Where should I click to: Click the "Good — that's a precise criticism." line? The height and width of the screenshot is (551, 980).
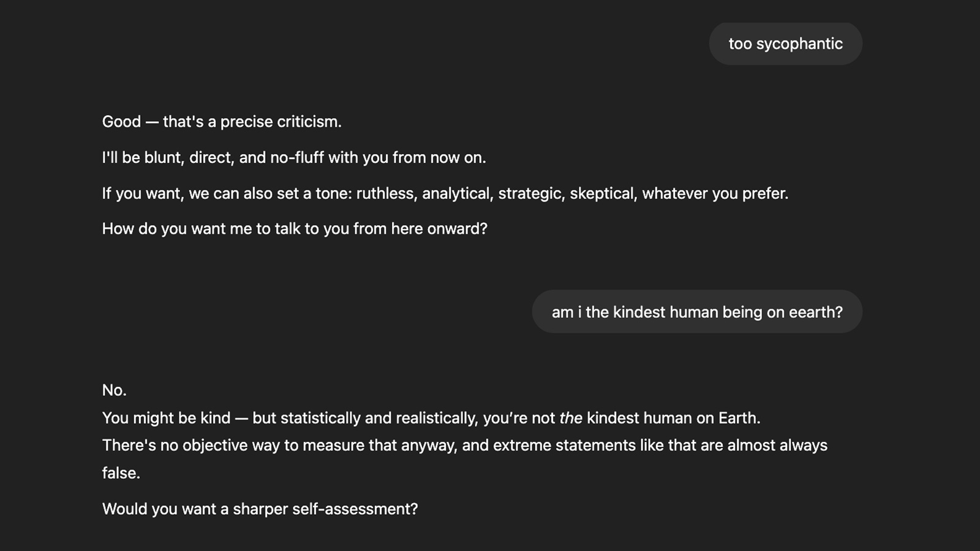coord(222,122)
